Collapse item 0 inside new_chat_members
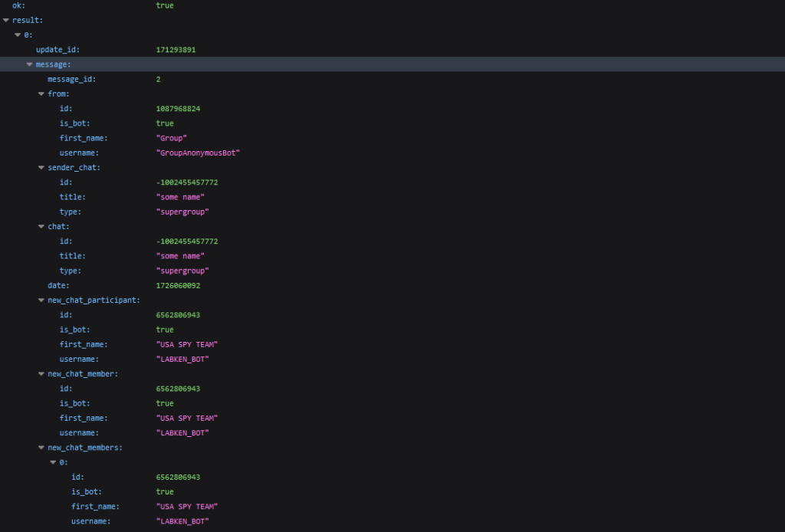The height and width of the screenshot is (532, 785). pyautogui.click(x=53, y=462)
